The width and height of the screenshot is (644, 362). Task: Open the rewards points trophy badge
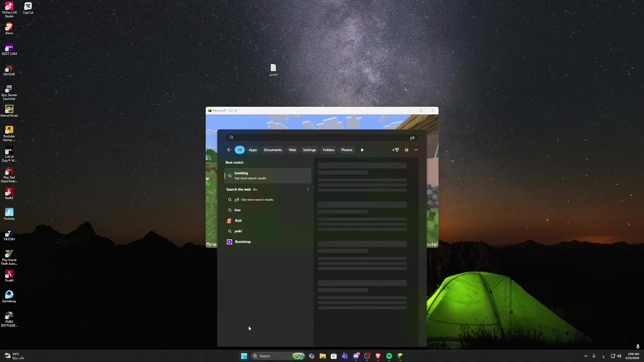[395, 150]
